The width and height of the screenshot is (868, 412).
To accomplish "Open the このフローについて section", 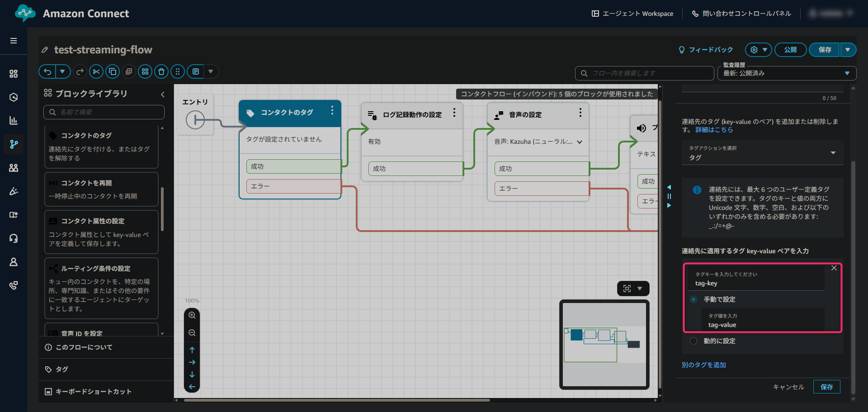I will pyautogui.click(x=106, y=347).
